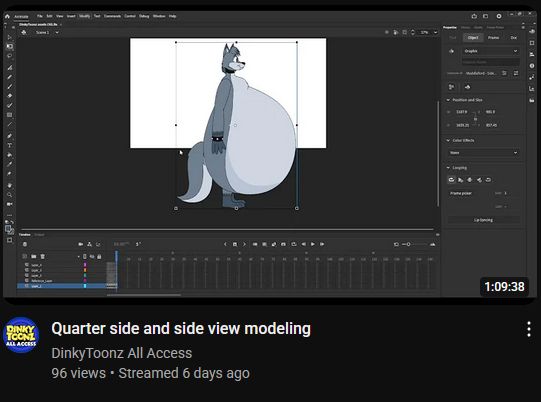Open the Graphic symbol type dropdown
This screenshot has width=541, height=402.
tap(490, 51)
